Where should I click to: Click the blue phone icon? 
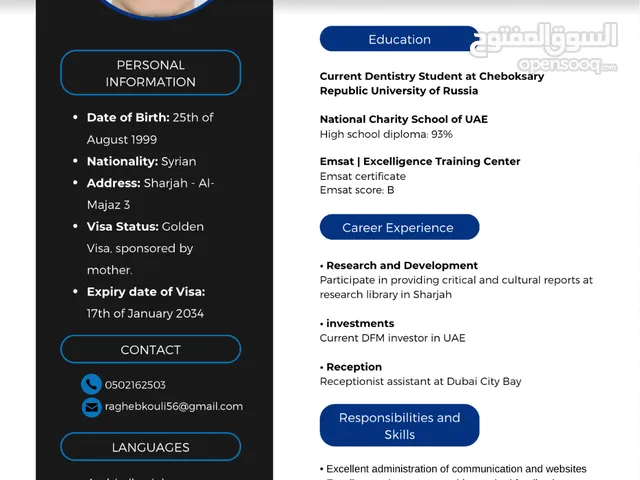pos(91,384)
